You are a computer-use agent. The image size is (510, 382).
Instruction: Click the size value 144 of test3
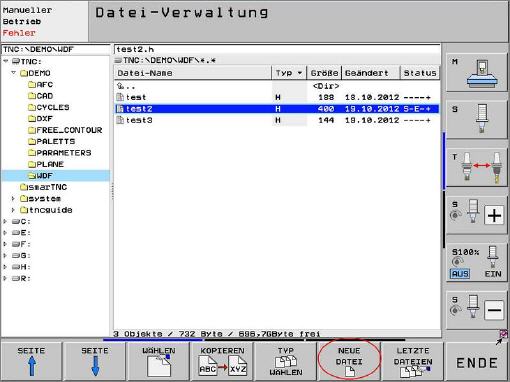coord(326,120)
